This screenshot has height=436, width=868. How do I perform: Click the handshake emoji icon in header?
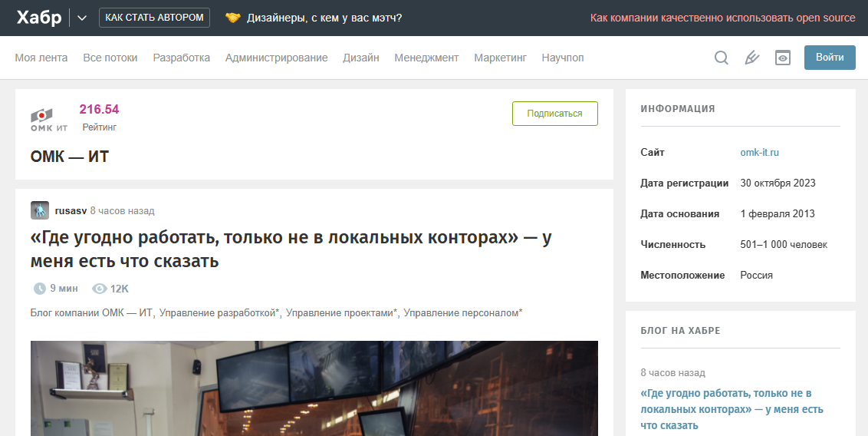[232, 18]
